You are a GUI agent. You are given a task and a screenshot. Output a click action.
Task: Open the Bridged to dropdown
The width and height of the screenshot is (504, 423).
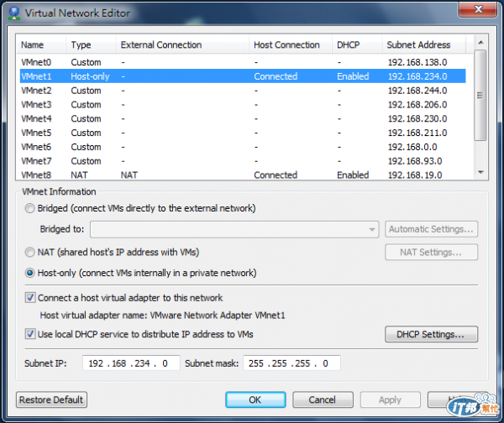click(234, 229)
